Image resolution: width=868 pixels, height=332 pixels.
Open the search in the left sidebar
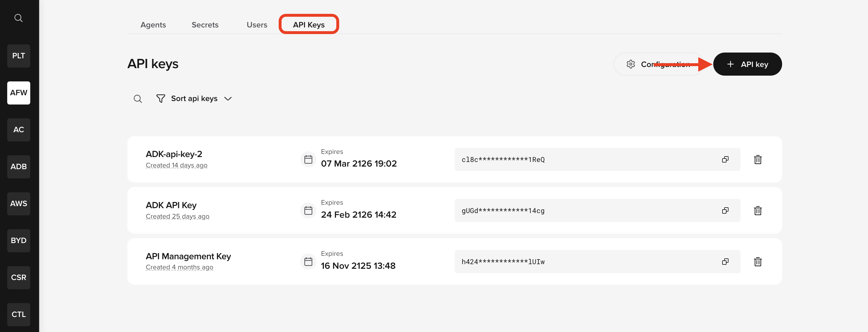pos(18,18)
